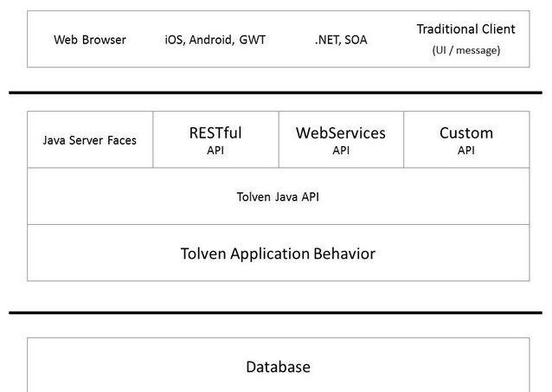Click 'API' under the WebServices heading
This screenshot has height=392, width=552.
[x=341, y=151]
